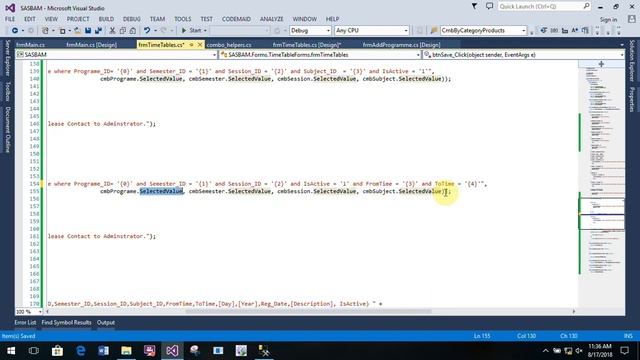
Task: Open the ANALYZE menu
Action: (271, 19)
